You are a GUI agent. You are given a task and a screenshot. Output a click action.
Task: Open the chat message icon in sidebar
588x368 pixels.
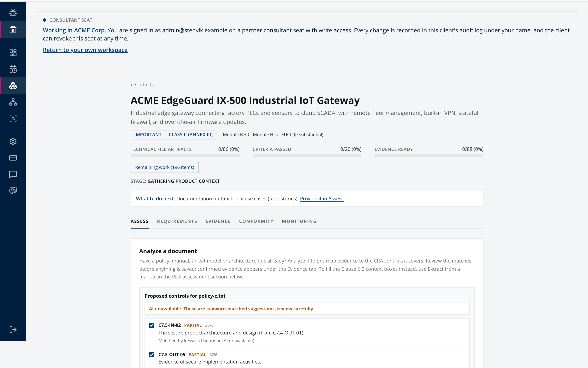pos(13,174)
